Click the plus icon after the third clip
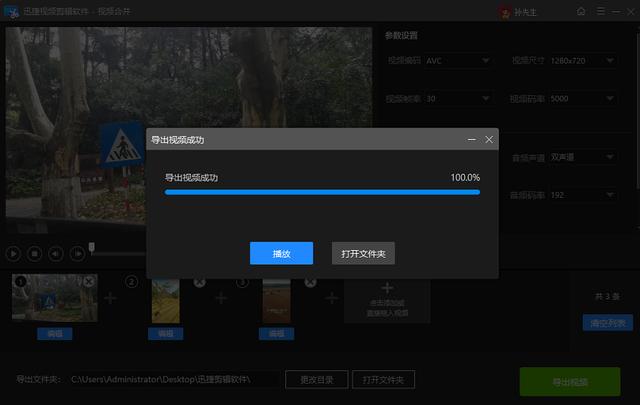The height and width of the screenshot is (405, 640). point(332,298)
